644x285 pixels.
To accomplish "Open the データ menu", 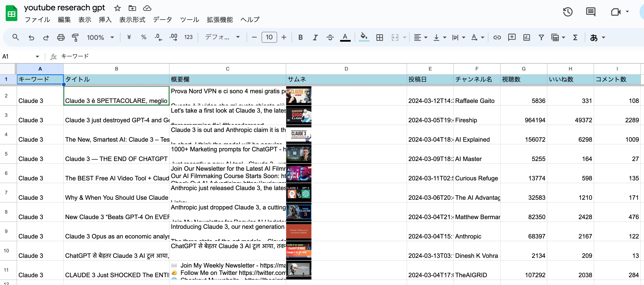I will 163,20.
